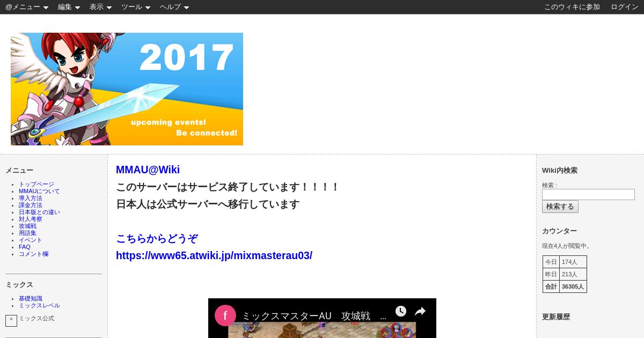Click このウィキに参加 link
The width and height of the screenshot is (644, 338).
click(x=572, y=7)
